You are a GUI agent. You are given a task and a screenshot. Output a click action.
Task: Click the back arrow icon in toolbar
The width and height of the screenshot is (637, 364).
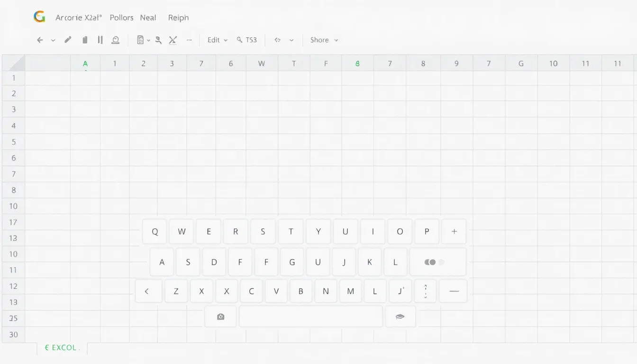pyautogui.click(x=40, y=40)
